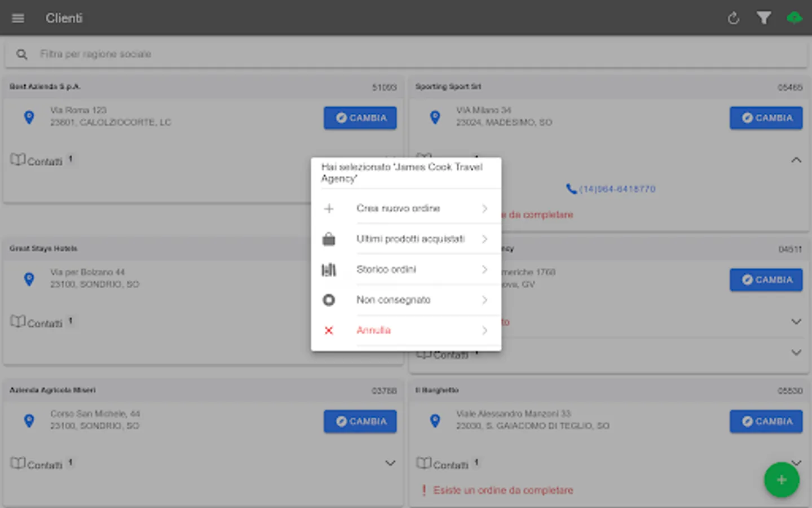Click chevron arrow on Annulla row

click(x=484, y=331)
